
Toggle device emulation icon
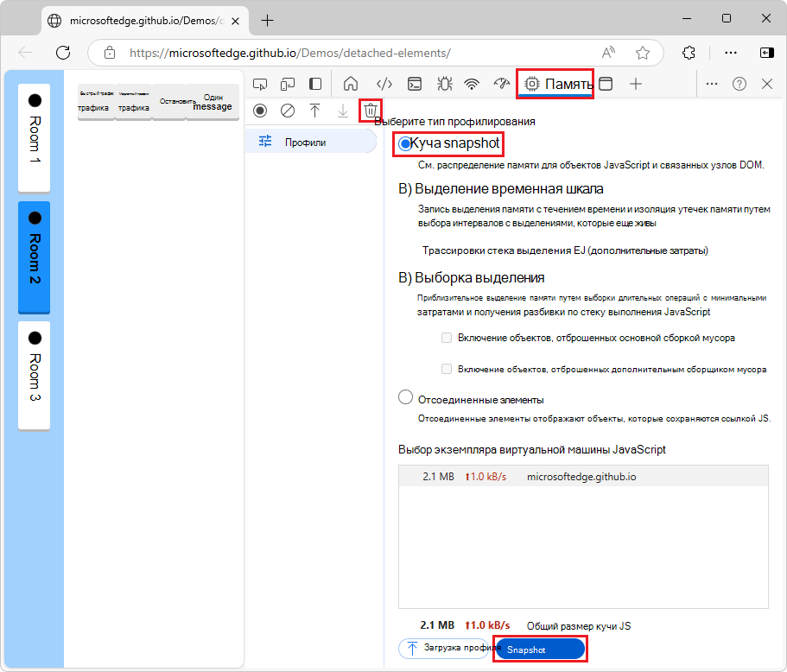click(x=288, y=85)
